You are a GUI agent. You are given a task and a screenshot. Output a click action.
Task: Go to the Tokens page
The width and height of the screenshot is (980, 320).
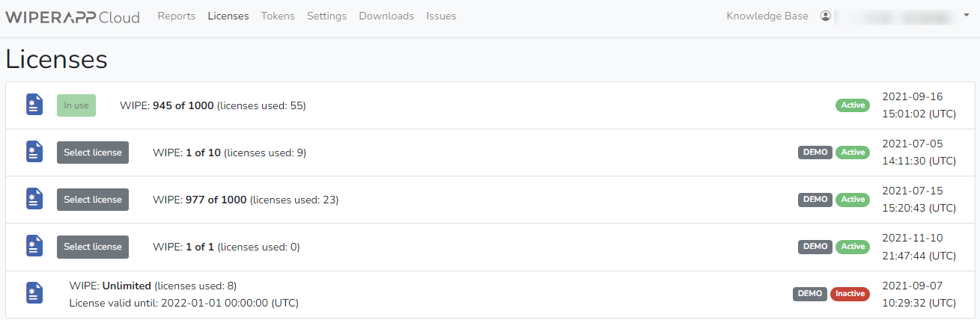point(278,16)
